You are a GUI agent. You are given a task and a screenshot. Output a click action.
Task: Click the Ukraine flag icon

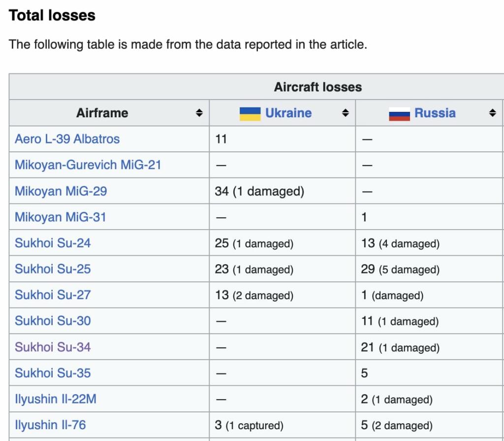coord(250,113)
